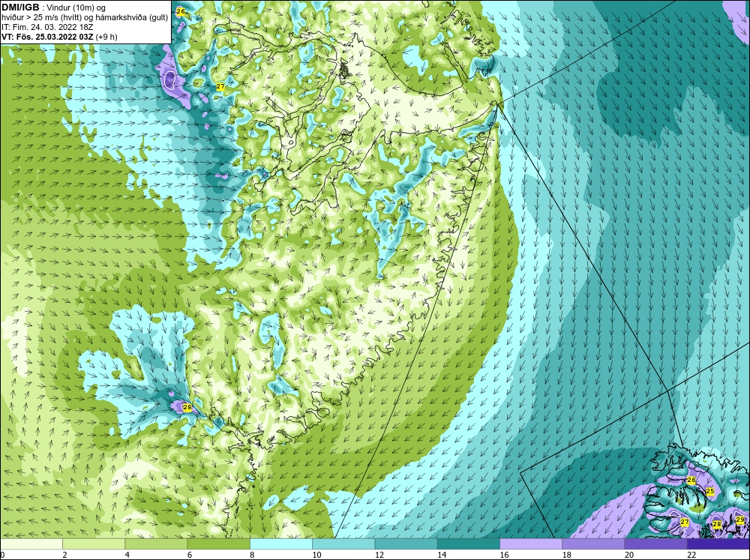The width and height of the screenshot is (750, 560).
Task: Pick the pale cream 0–2 color segment
Action: click(31, 544)
